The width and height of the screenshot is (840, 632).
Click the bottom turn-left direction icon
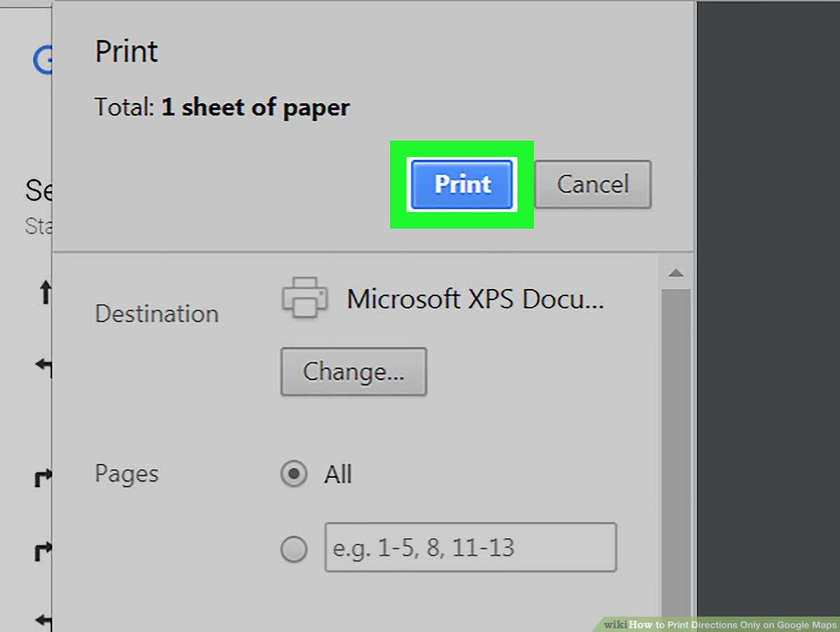(44, 619)
